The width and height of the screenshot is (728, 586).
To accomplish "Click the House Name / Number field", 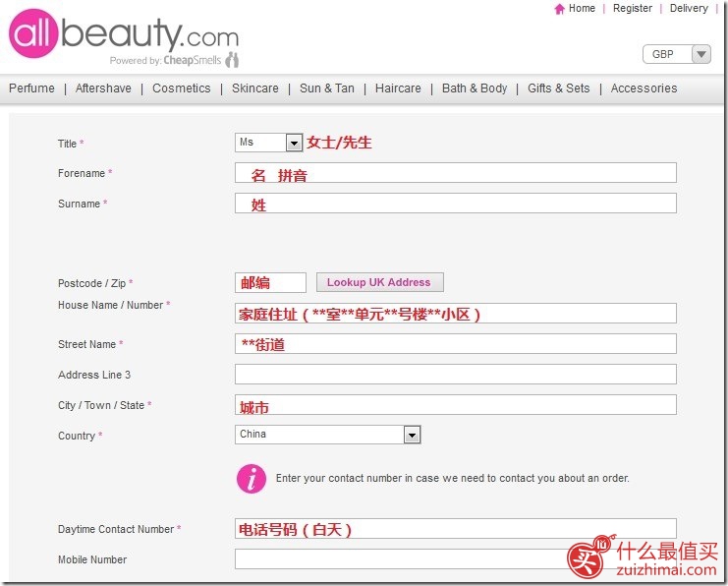I will click(456, 314).
